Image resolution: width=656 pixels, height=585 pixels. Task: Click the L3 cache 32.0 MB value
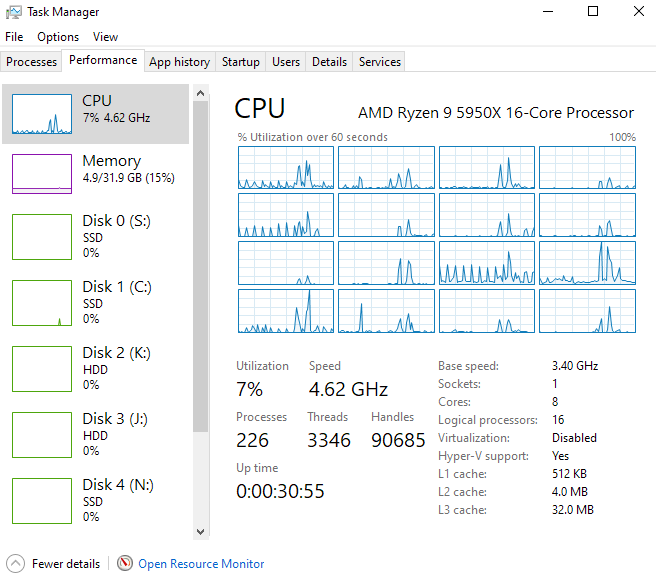(573, 510)
